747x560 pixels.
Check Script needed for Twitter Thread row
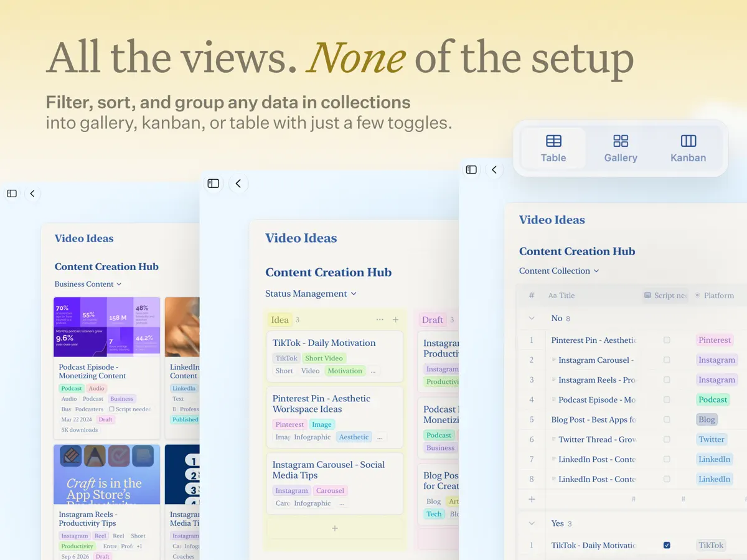click(667, 439)
